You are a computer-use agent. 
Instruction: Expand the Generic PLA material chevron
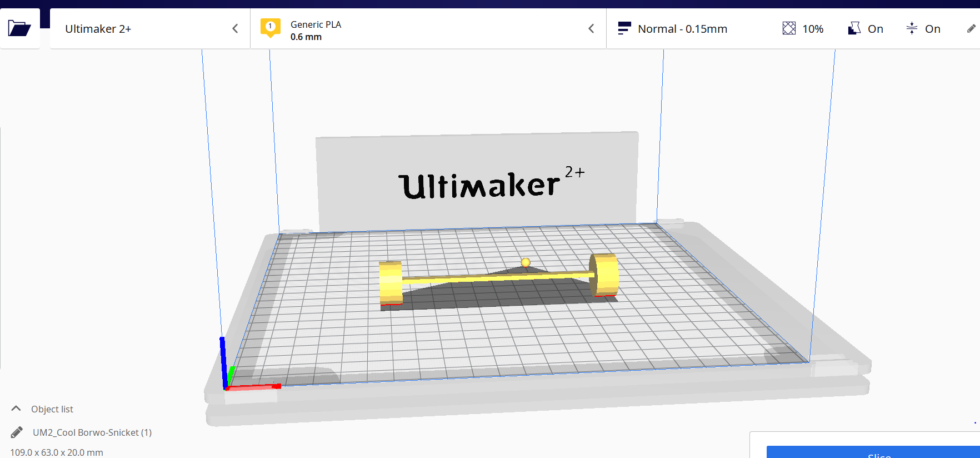pos(591,28)
